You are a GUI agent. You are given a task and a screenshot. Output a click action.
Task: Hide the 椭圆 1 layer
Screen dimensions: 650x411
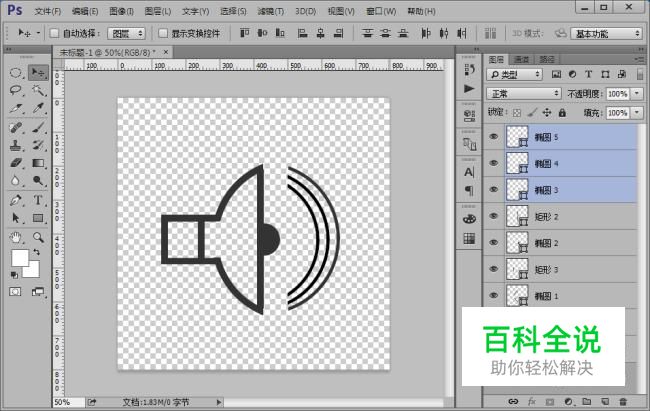point(493,295)
